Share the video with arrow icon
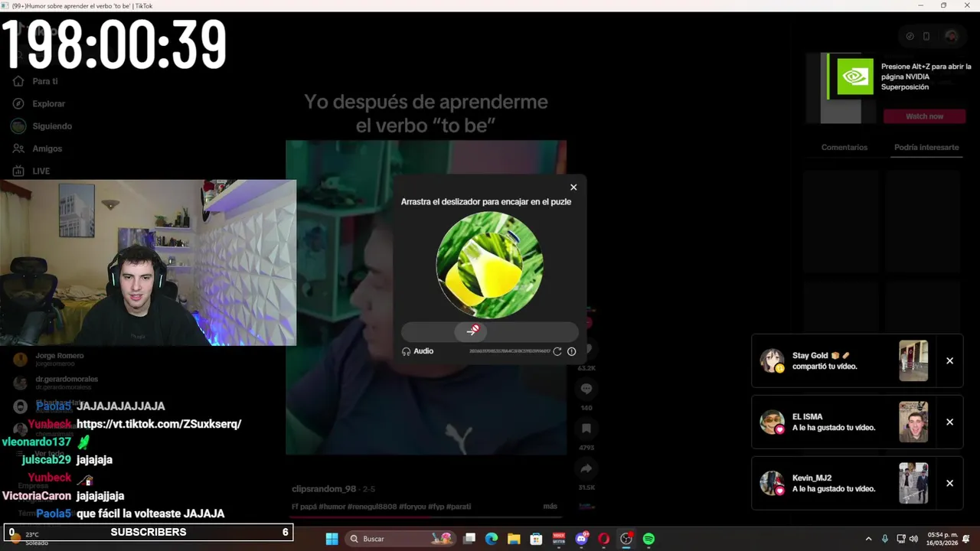The width and height of the screenshot is (980, 551). coord(586,468)
